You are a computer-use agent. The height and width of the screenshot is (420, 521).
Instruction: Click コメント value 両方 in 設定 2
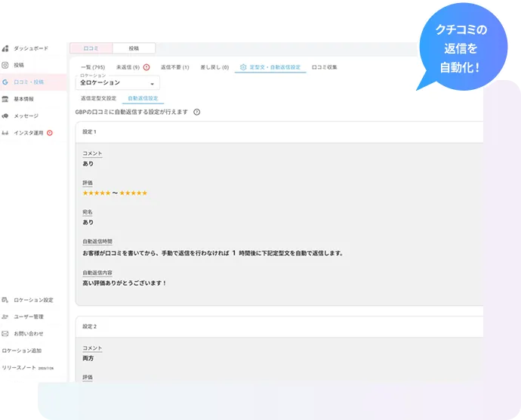88,358
